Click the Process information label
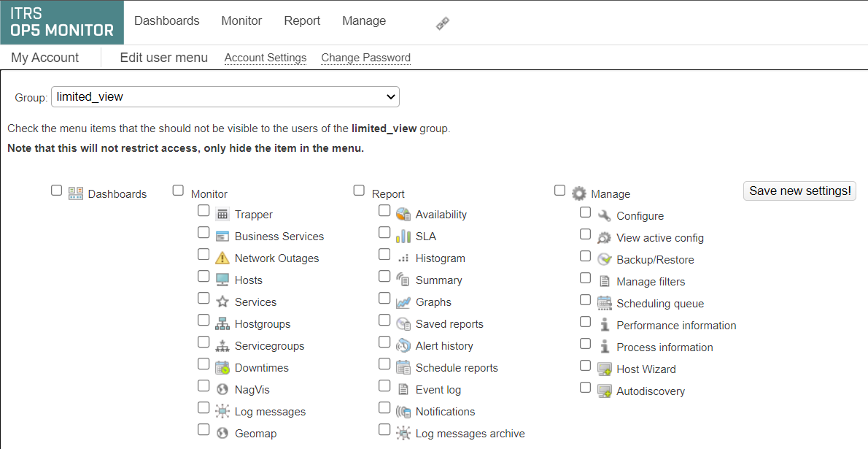The image size is (868, 449). (x=664, y=347)
